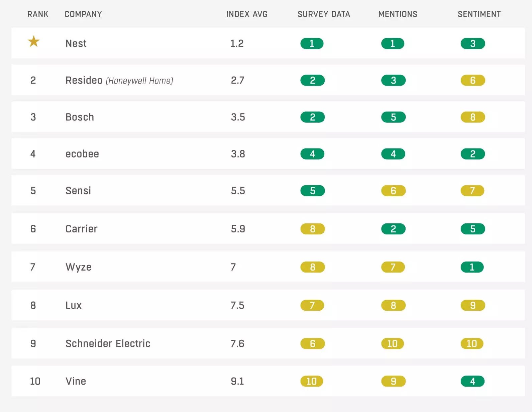Click Sensi's yellow Mentions badge showing 6

coord(393,191)
